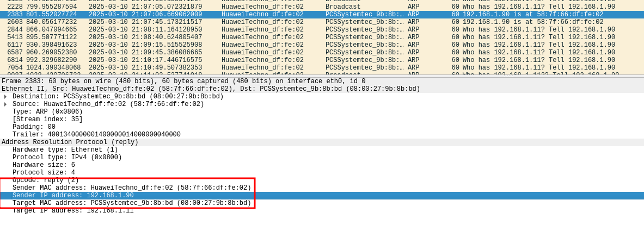
Task: Select the Ethernet II header line
Action: point(211,89)
